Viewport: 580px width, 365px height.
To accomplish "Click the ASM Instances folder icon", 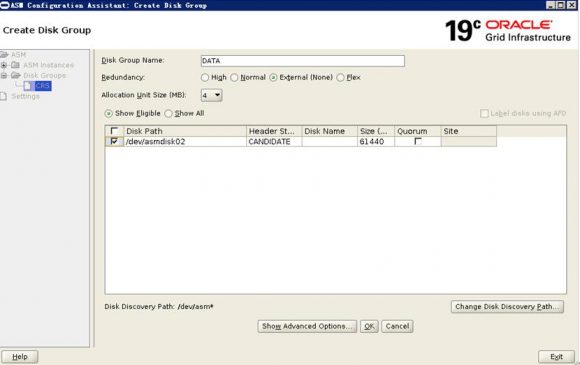I will (15, 65).
